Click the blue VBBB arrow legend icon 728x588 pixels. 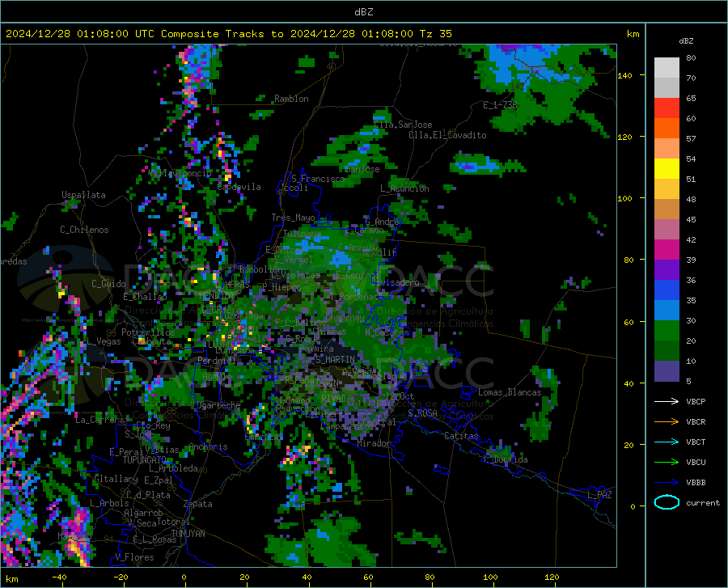[667, 483]
